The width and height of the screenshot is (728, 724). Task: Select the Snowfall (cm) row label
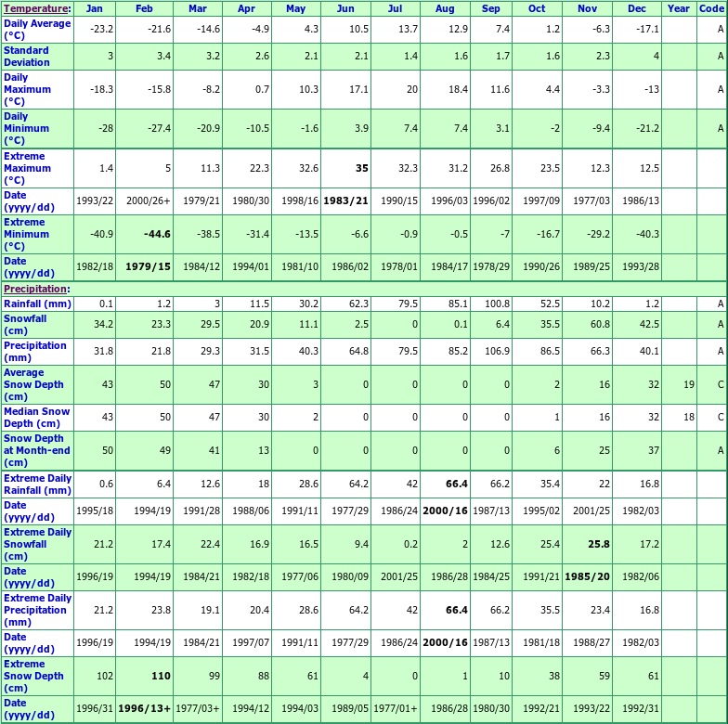click(x=25, y=324)
